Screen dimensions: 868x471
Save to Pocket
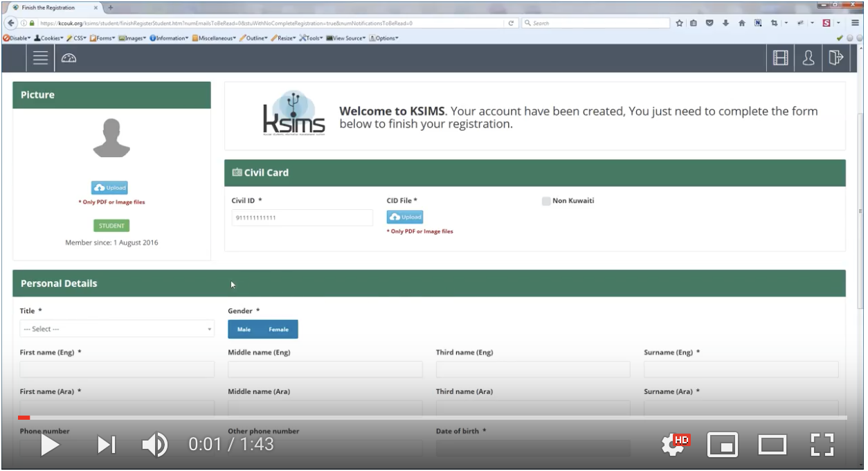pos(709,23)
